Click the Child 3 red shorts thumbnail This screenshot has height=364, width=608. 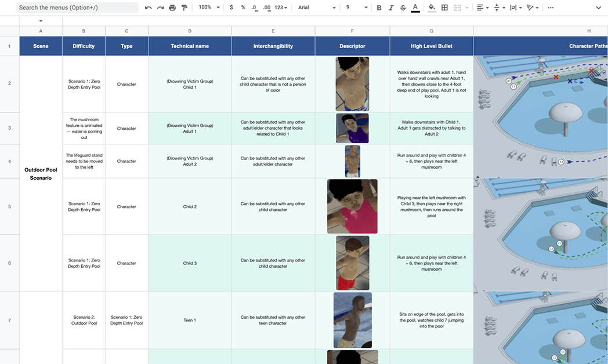pos(353,263)
